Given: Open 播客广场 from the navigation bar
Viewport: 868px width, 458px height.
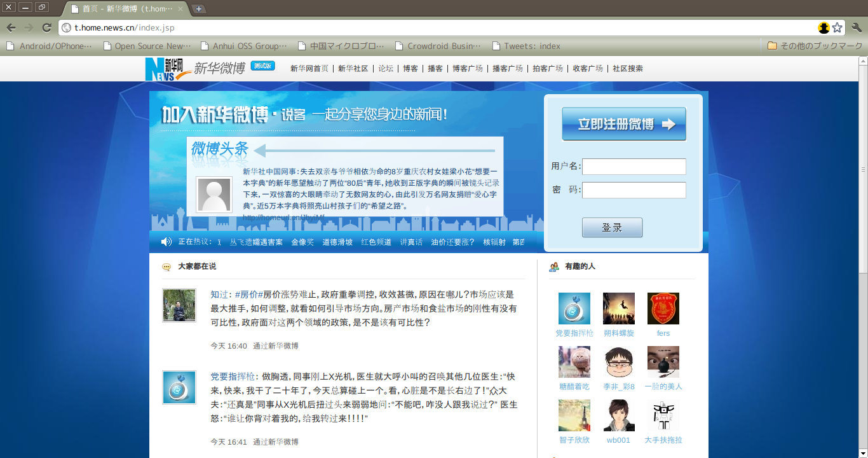Looking at the screenshot, I should [x=508, y=69].
